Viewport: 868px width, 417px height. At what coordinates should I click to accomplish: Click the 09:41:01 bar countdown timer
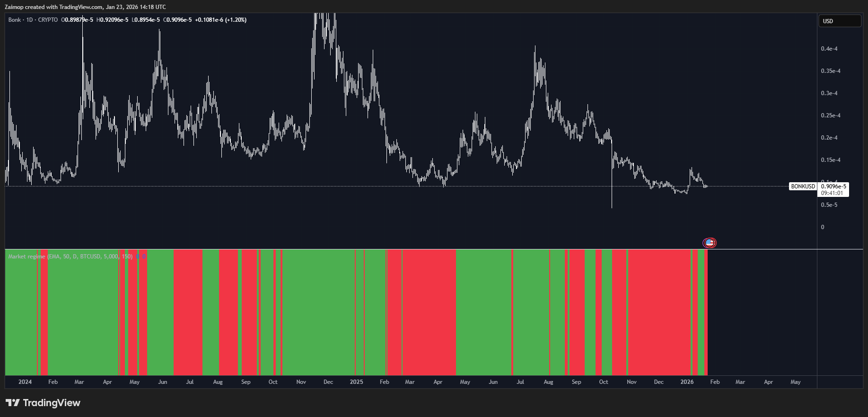click(832, 193)
